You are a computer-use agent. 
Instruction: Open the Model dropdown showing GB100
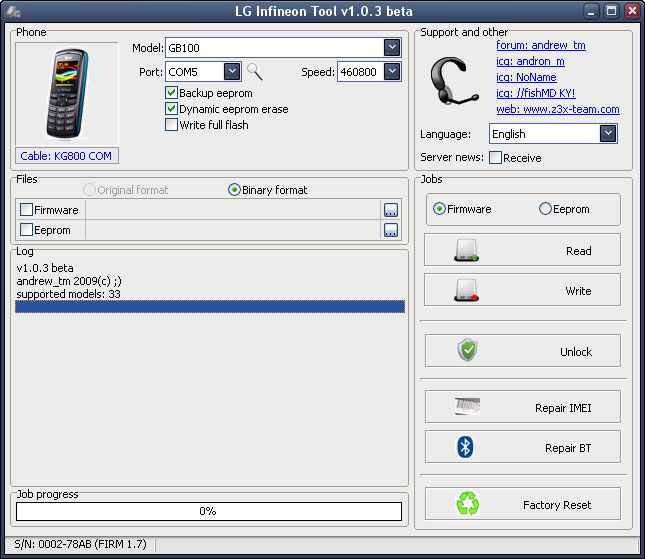click(392, 48)
